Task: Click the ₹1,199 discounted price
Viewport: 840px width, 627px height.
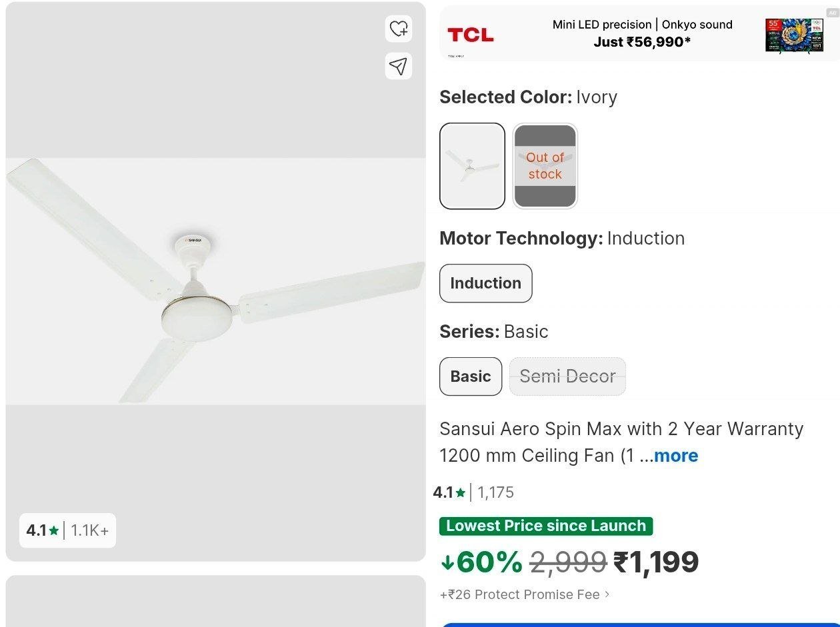Action: (656, 562)
